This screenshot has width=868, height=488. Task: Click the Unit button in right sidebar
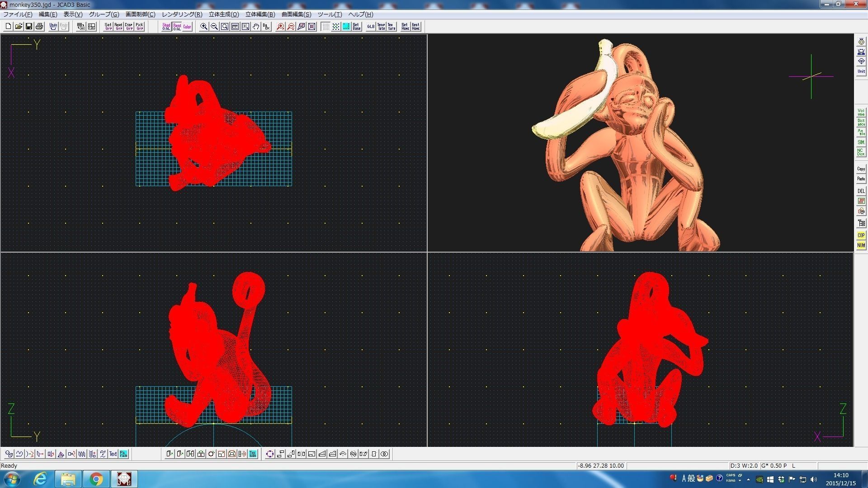(x=861, y=71)
